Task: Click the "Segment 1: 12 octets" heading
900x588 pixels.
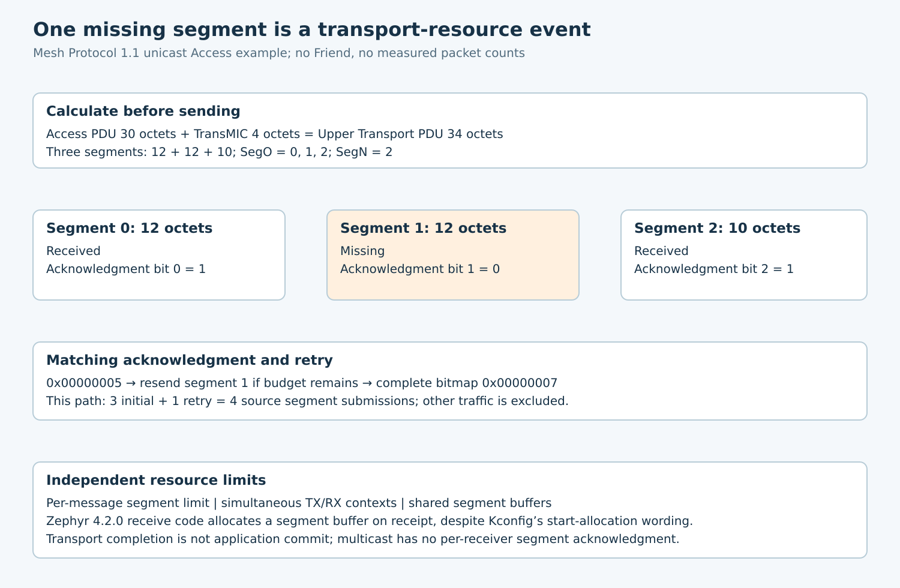Action: (x=424, y=228)
